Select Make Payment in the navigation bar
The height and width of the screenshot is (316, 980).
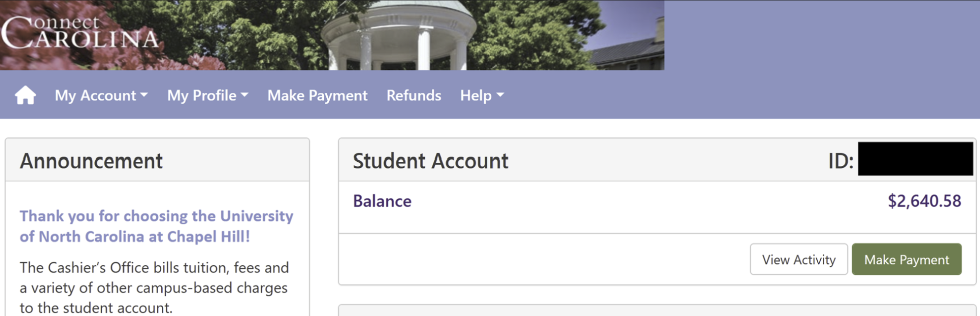click(x=317, y=95)
